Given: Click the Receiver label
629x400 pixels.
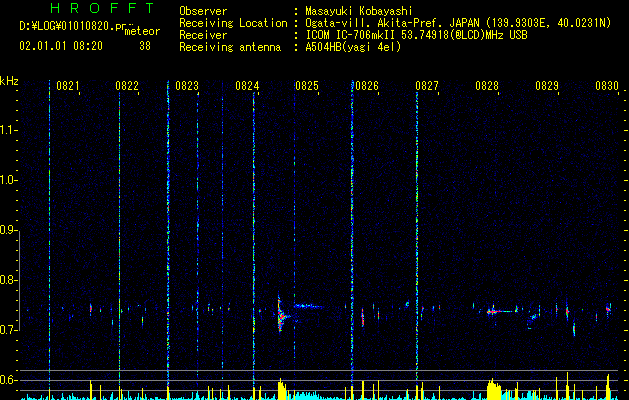Looking at the screenshot, I should pos(203,35).
